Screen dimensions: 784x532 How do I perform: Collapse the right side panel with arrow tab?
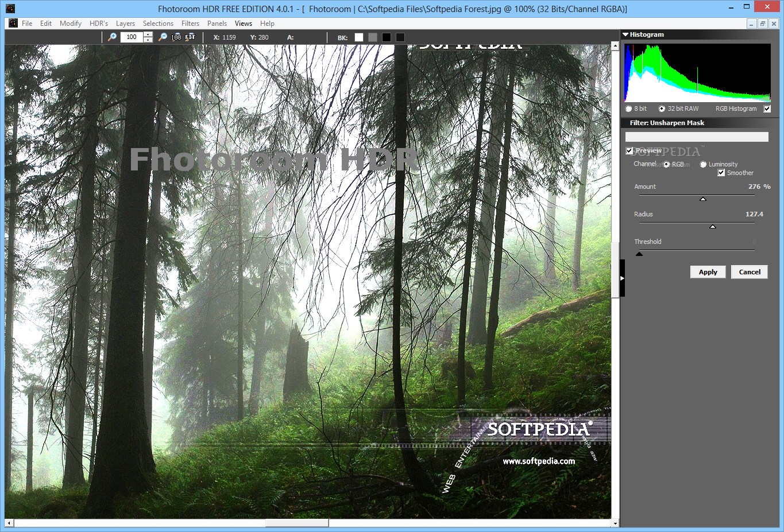[x=622, y=278]
